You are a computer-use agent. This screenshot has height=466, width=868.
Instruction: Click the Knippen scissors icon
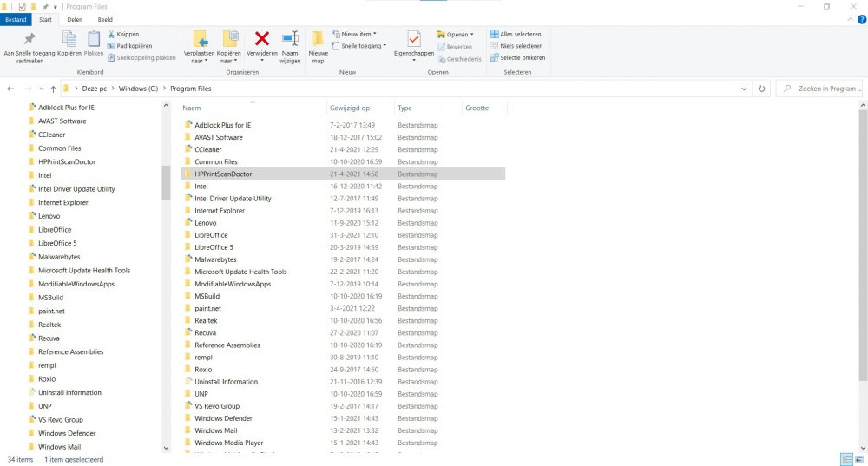111,35
